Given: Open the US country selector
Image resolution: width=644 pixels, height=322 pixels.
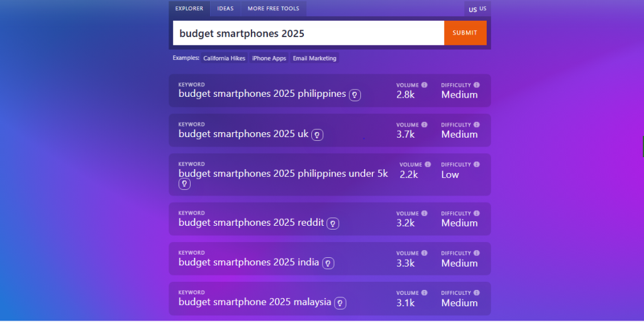Looking at the screenshot, I should point(477,9).
